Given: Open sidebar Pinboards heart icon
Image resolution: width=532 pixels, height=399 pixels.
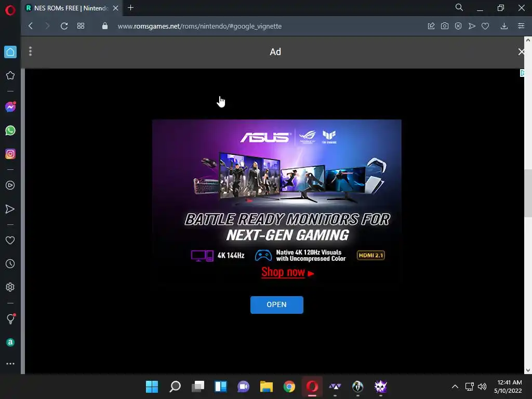Looking at the screenshot, I should pyautogui.click(x=10, y=240).
